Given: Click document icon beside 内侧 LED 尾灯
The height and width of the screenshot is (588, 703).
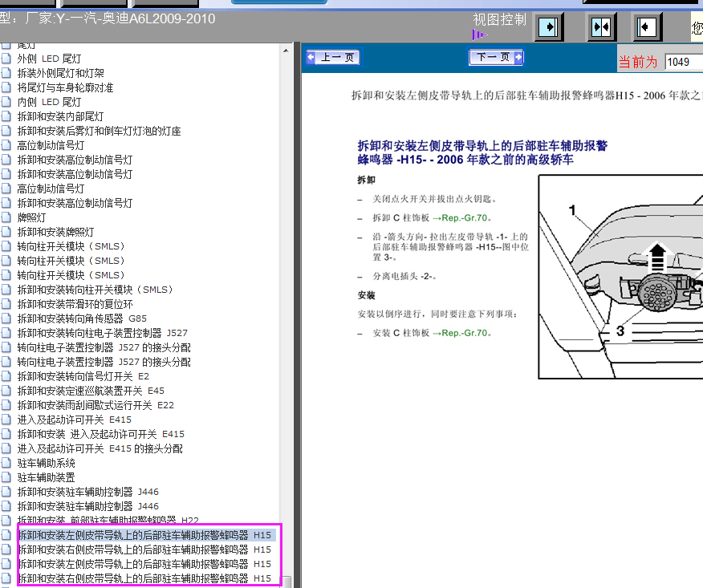Looking at the screenshot, I should click(x=6, y=102).
